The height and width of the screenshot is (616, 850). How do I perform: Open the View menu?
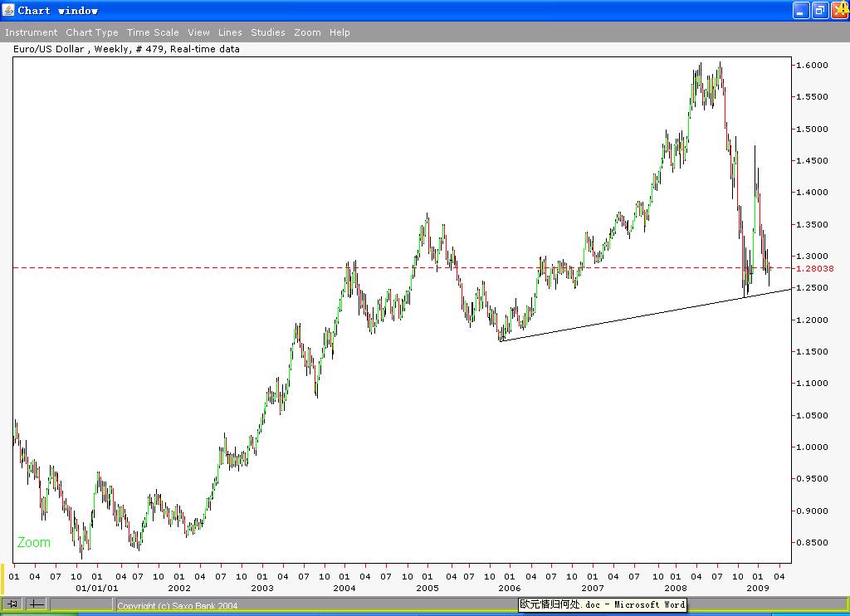[198, 32]
